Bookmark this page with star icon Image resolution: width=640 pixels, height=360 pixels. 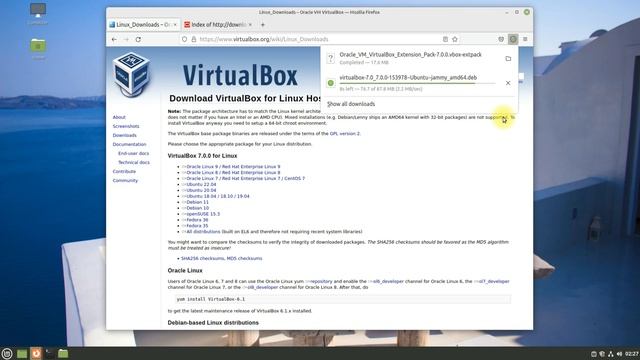click(455, 39)
